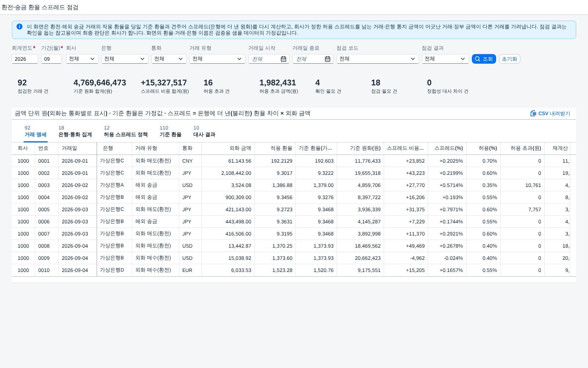Open the 거래일 종료 calendar picker icon

[327, 59]
